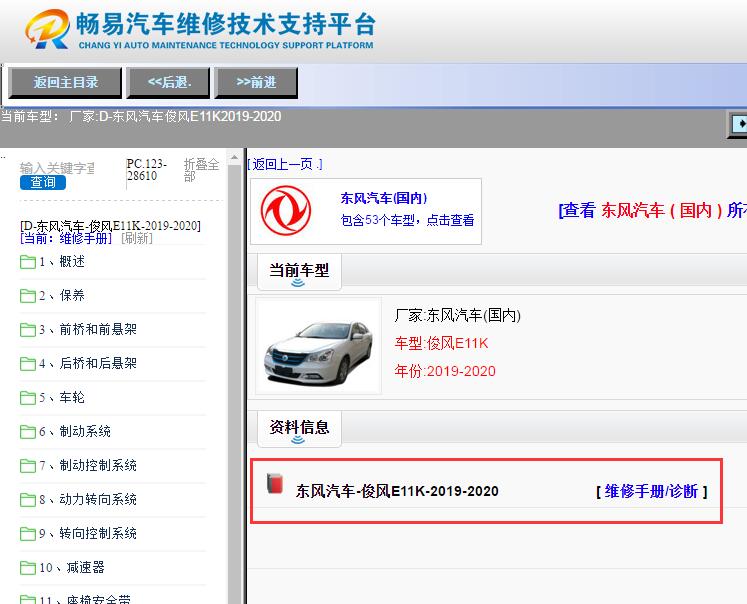Click the 返回主目录 button
Image resolution: width=747 pixels, height=604 pixels.
[65, 82]
